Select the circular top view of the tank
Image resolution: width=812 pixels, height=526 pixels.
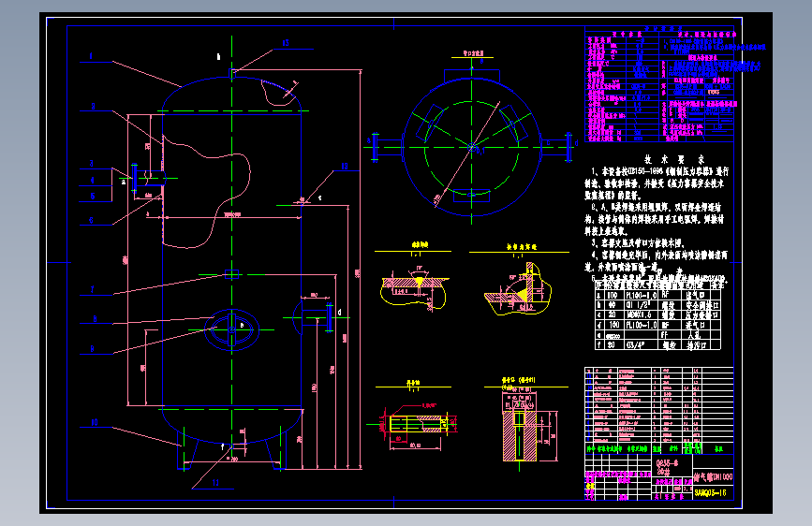(472, 148)
